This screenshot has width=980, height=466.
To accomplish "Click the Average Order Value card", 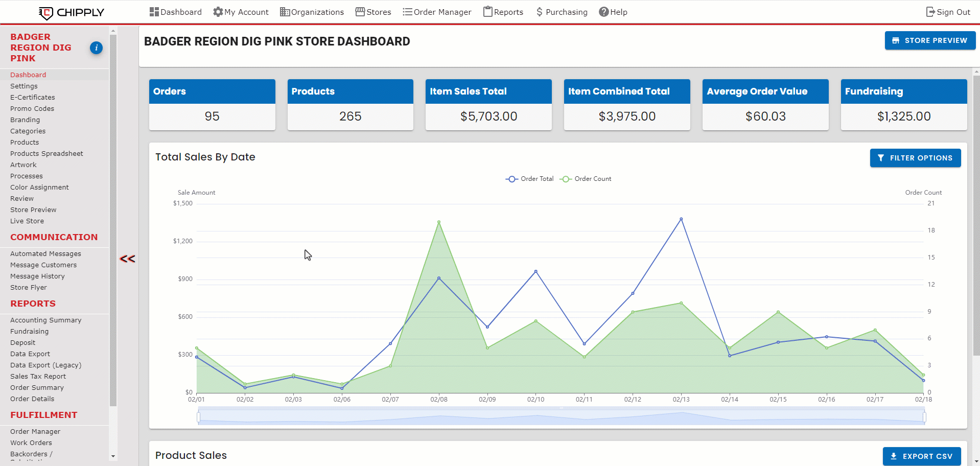I will click(765, 105).
